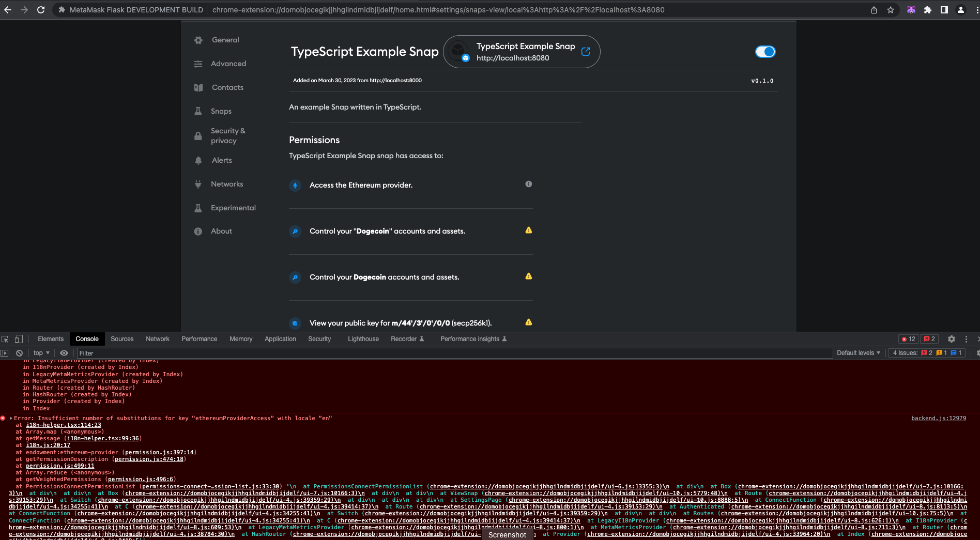Screen dimensions: 980x540
Task: Switch to the DevTools Network tab
Action: click(x=158, y=339)
